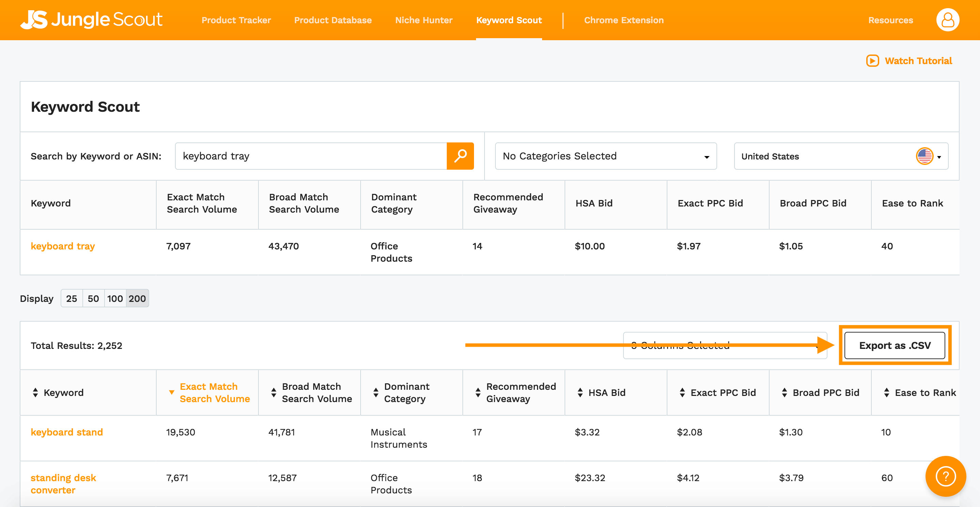Click the Watch Tutorial play icon
The image size is (980, 507).
point(872,61)
